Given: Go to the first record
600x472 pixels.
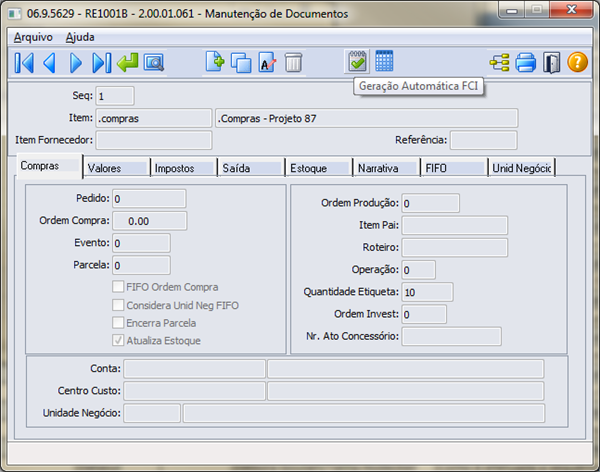Looking at the screenshot, I should [24, 63].
